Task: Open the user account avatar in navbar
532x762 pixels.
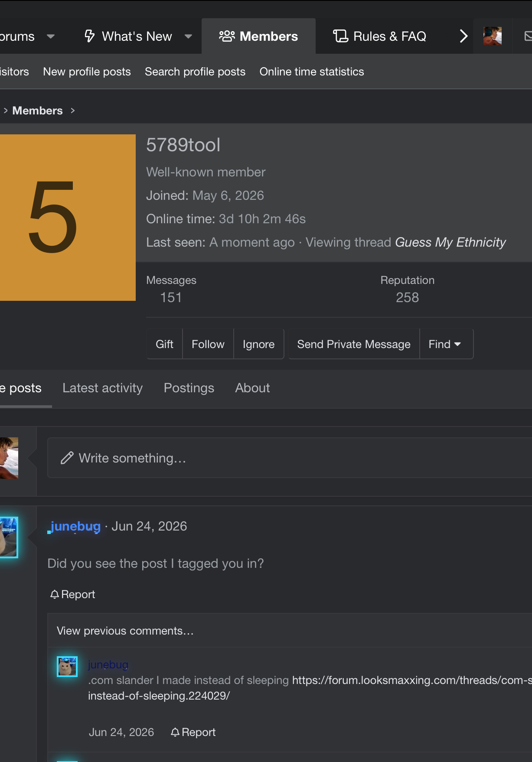Action: tap(493, 36)
